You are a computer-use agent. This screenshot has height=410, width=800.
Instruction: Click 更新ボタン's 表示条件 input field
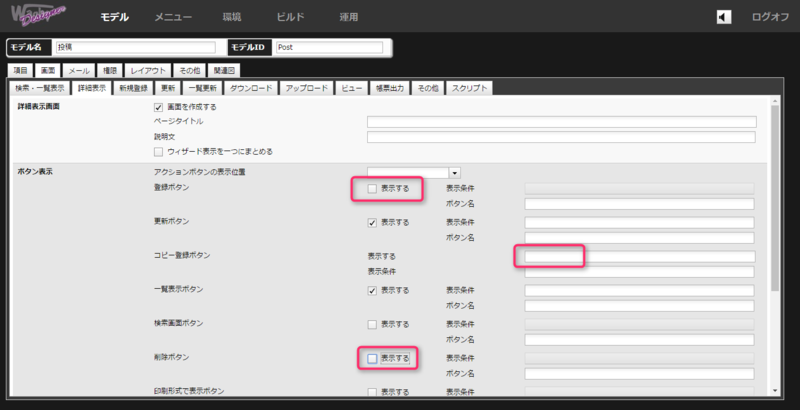pyautogui.click(x=639, y=223)
